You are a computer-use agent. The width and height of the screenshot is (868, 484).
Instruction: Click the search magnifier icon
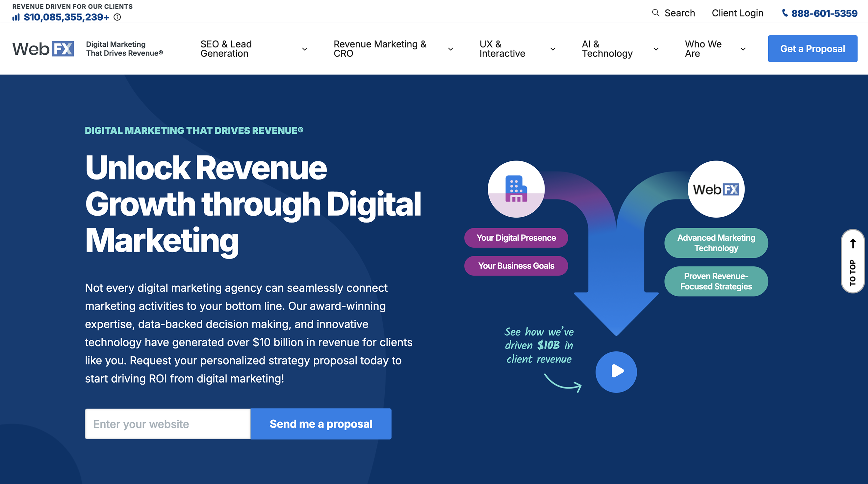click(655, 13)
